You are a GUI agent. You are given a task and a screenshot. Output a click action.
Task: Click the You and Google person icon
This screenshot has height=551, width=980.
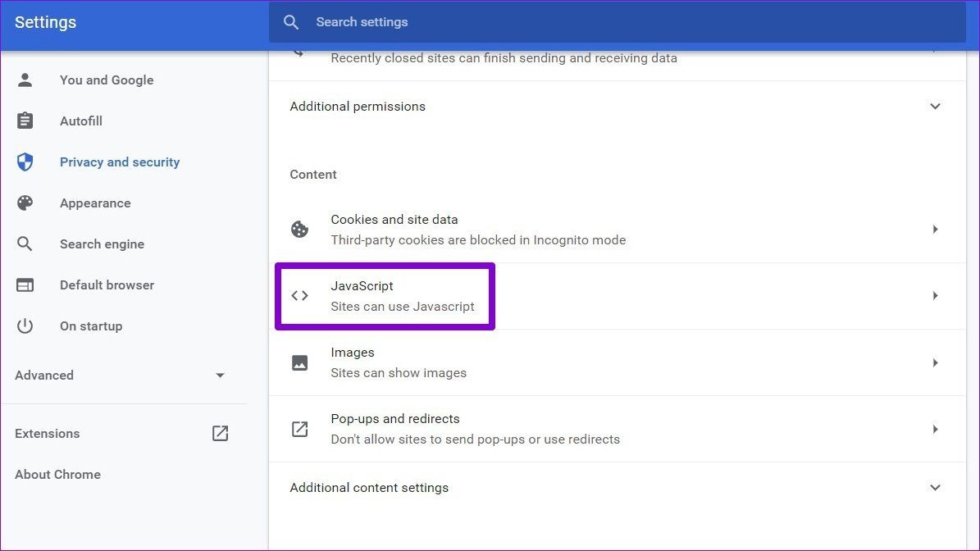click(25, 80)
